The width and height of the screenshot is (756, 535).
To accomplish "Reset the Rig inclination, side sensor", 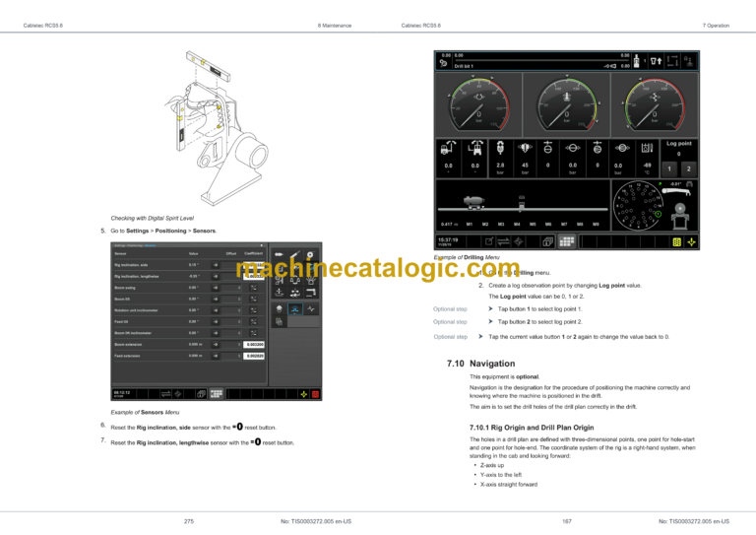I will (x=216, y=265).
